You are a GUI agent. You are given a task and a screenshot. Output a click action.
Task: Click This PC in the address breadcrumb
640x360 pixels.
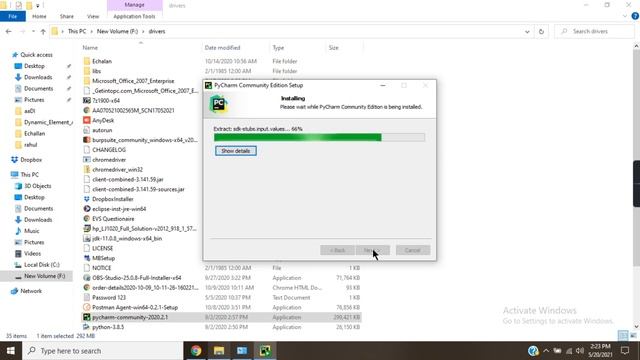(x=77, y=31)
